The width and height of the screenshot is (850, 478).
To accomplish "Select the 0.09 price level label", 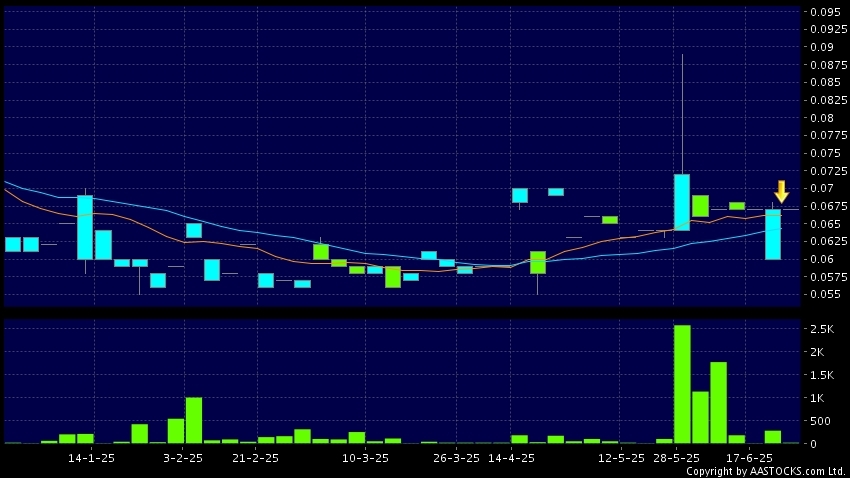I will point(822,47).
